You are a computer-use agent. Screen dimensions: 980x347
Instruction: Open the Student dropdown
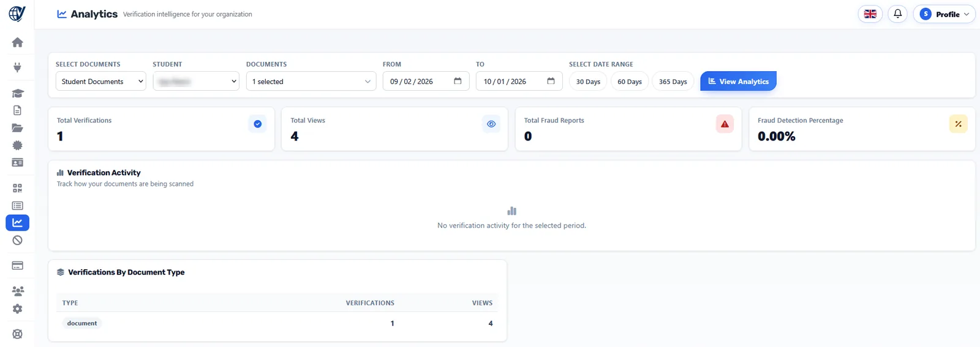click(x=196, y=81)
